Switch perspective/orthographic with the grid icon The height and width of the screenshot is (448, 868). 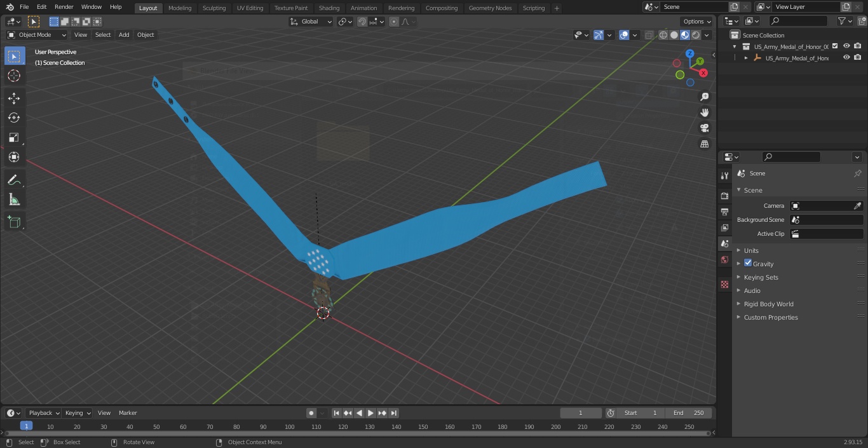pos(704,144)
